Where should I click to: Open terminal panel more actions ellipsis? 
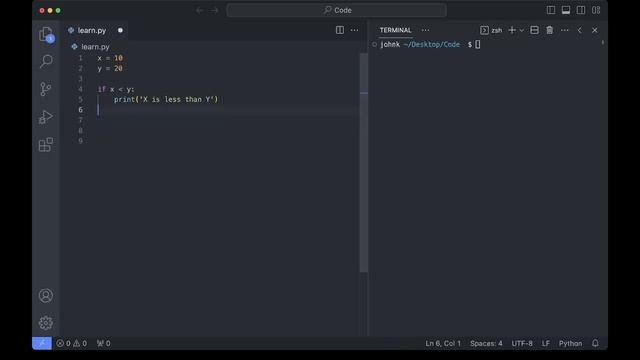click(x=564, y=30)
